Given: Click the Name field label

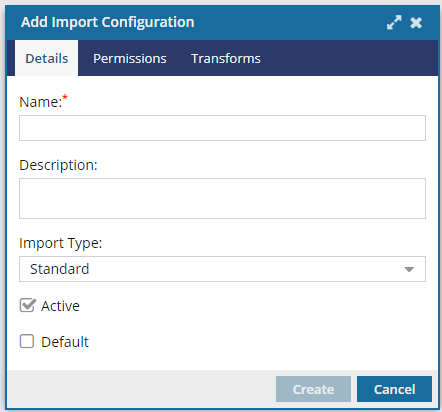Looking at the screenshot, I should click(41, 102).
